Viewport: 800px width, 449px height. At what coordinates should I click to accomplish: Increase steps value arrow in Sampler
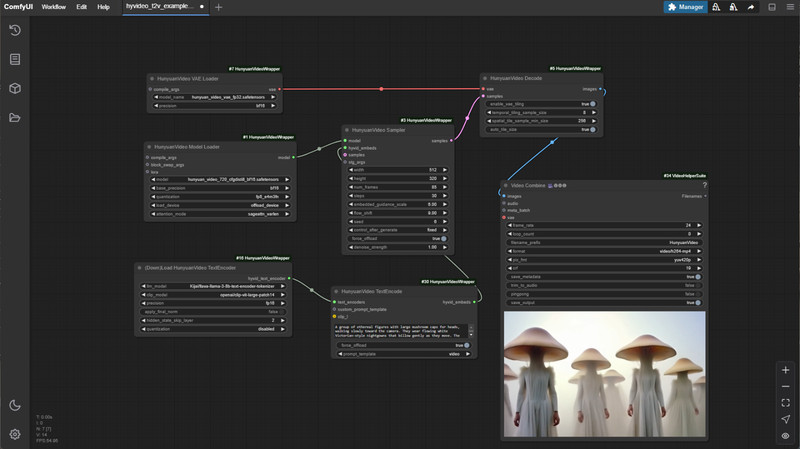click(x=445, y=195)
